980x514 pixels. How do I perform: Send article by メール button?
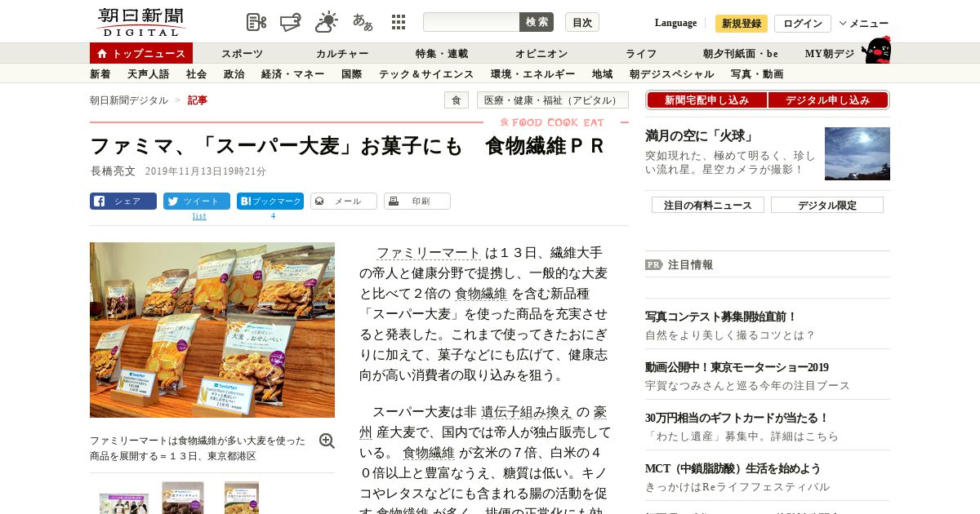344,201
